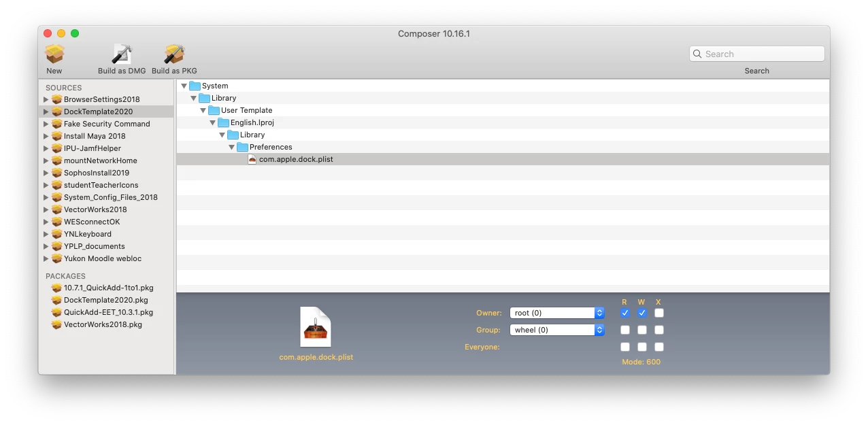868x425 pixels.
Task: Enable Group write permission checkbox
Action: [642, 330]
